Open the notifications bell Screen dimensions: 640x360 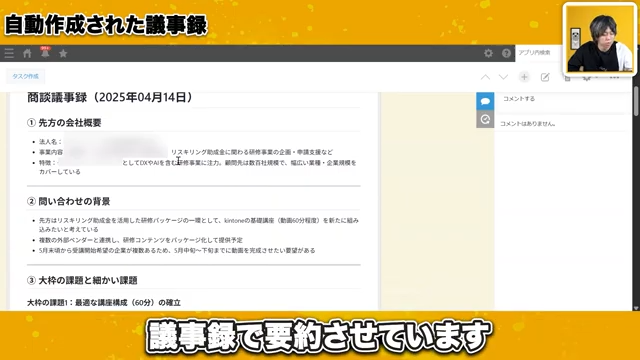[x=45, y=52]
